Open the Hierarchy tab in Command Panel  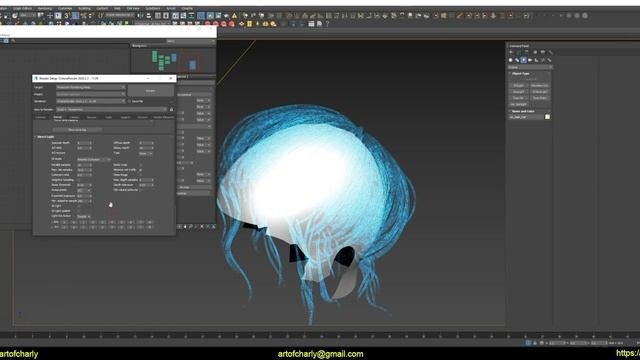tap(526, 52)
